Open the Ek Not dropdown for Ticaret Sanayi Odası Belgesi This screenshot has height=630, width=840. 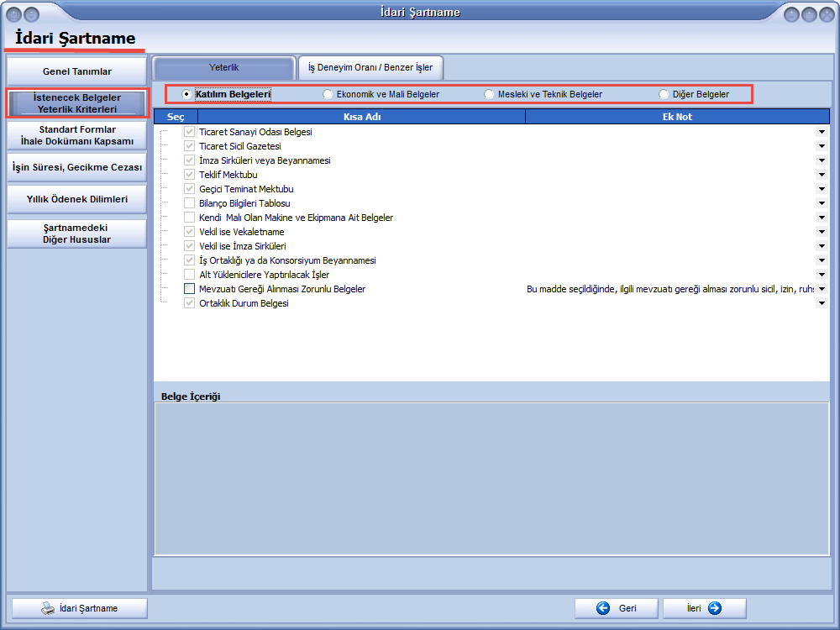click(822, 132)
